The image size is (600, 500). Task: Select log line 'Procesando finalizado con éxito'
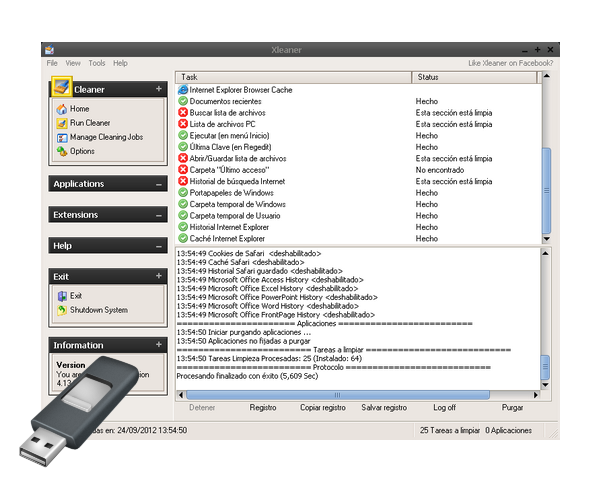pos(247,376)
